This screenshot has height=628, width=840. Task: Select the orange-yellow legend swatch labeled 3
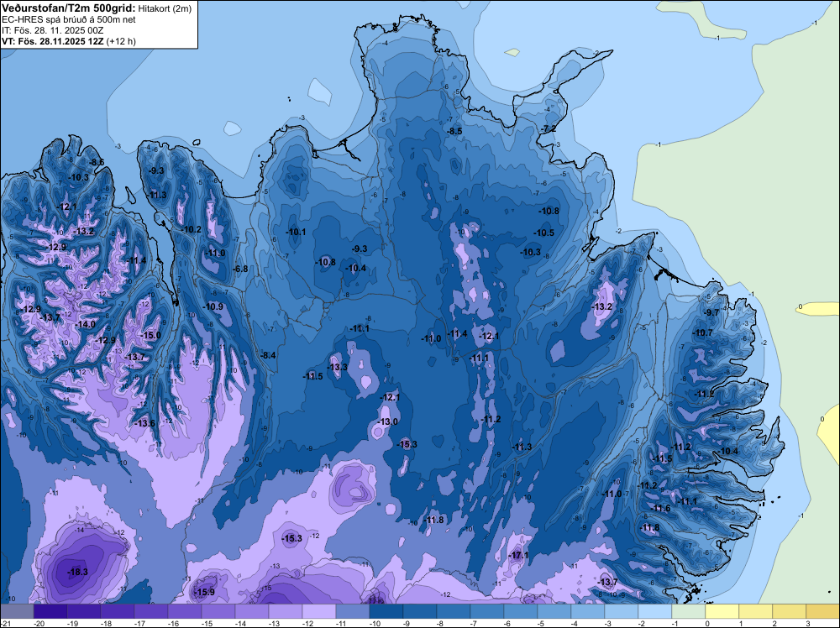pyautogui.click(x=823, y=611)
